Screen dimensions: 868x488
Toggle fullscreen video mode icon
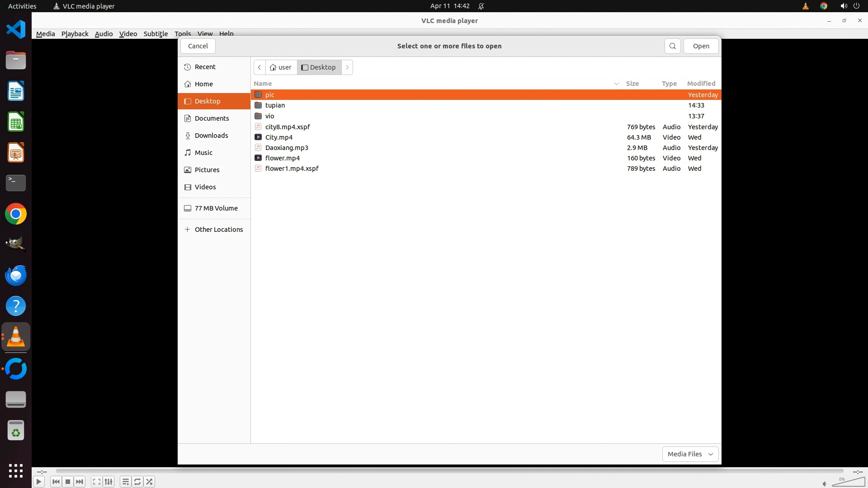click(x=96, y=482)
